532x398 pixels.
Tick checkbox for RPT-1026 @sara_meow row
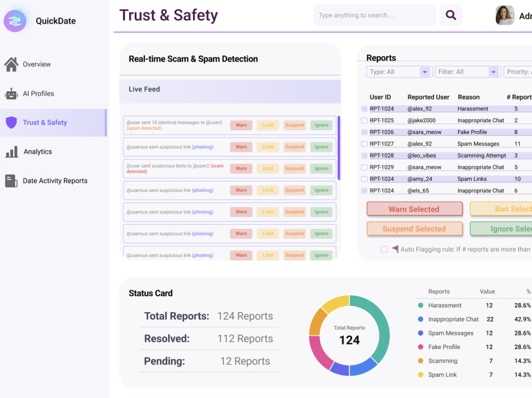click(x=364, y=132)
